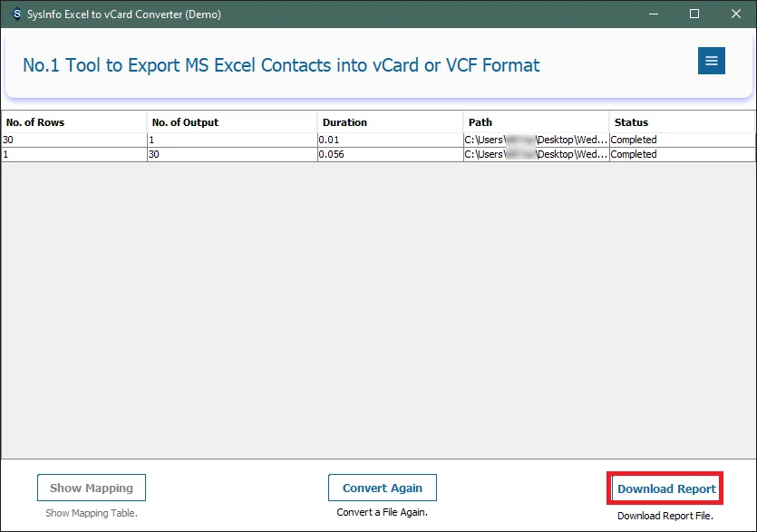Image resolution: width=757 pixels, height=532 pixels.
Task: Click second row's 30 output cell
Action: tap(231, 155)
